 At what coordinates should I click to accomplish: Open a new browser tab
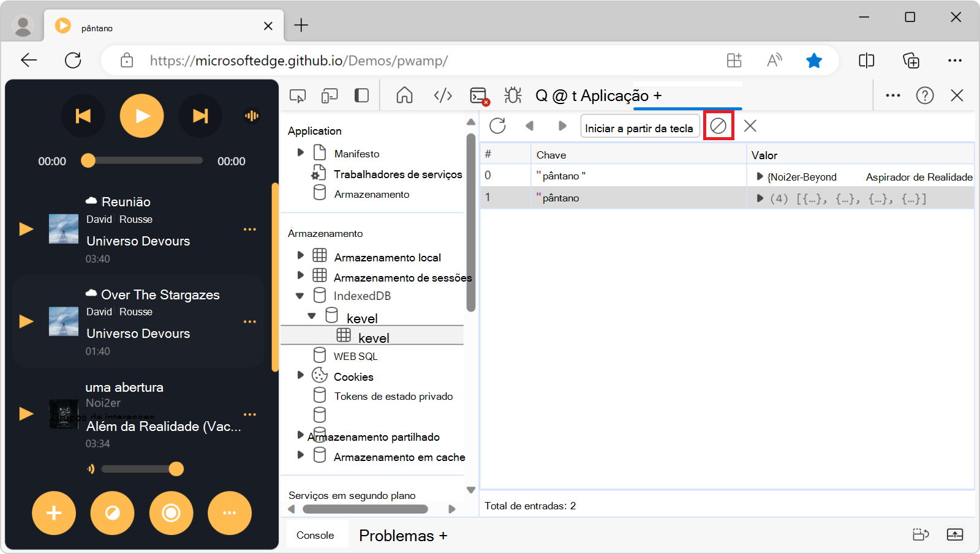pyautogui.click(x=301, y=25)
